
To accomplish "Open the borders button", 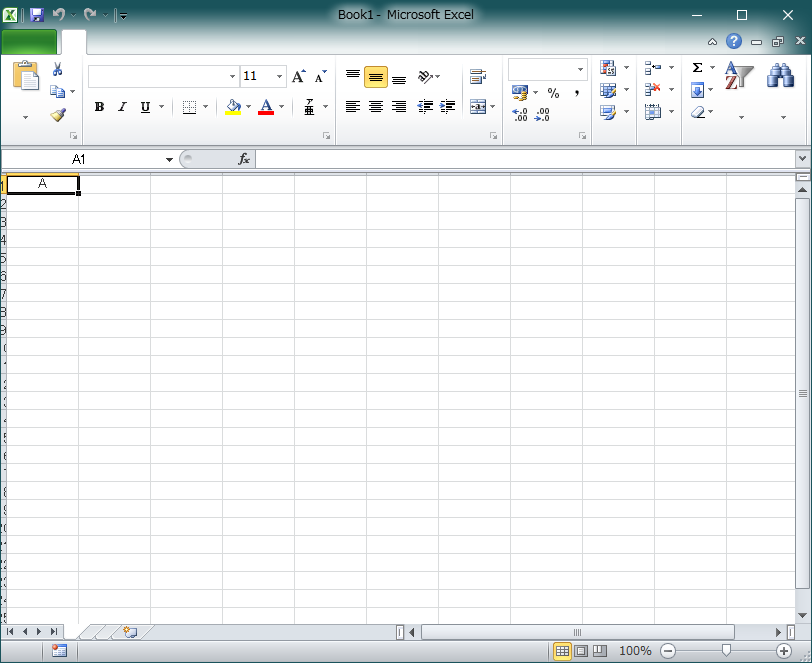I will tap(190, 107).
